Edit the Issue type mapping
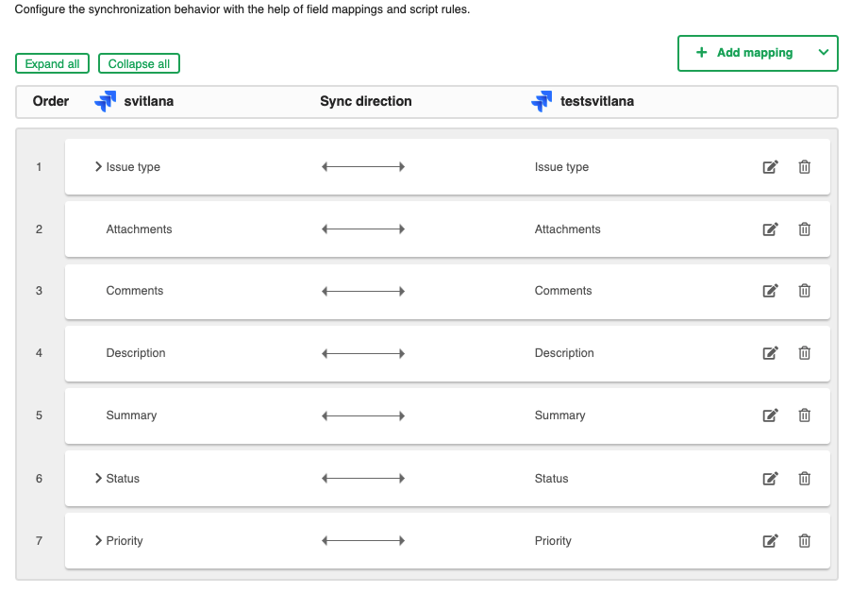Screen dimensions: 868x593 [x=770, y=167]
